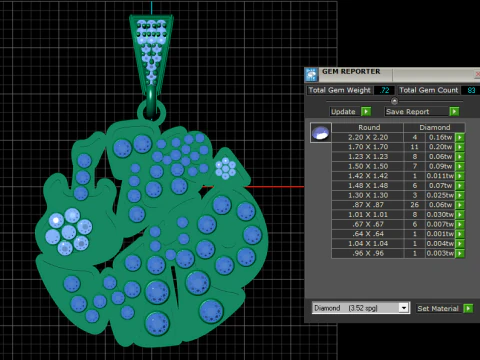This screenshot has height=360, width=480.
Task: Select the 1.01 X 1.01 size cell
Action: [x=368, y=215]
